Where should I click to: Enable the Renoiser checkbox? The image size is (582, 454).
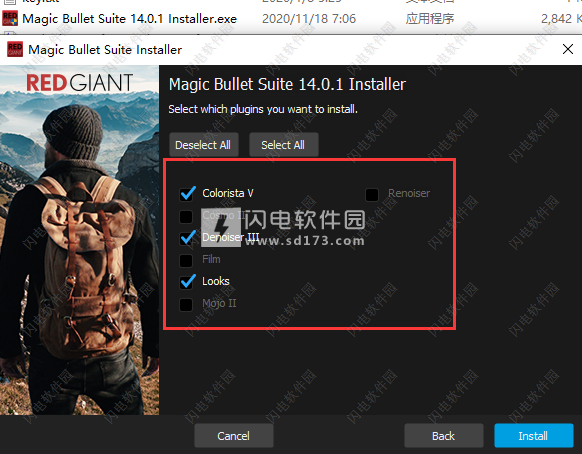372,194
